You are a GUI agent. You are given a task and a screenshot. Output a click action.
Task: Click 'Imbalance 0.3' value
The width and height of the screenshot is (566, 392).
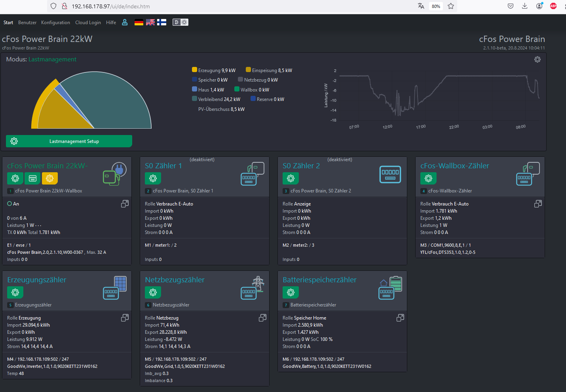coord(159,381)
